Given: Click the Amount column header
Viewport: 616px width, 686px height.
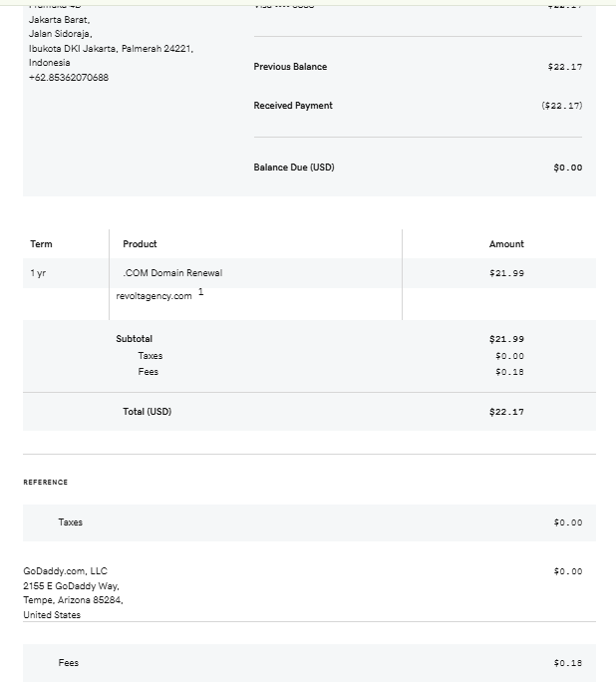Looking at the screenshot, I should point(506,244).
